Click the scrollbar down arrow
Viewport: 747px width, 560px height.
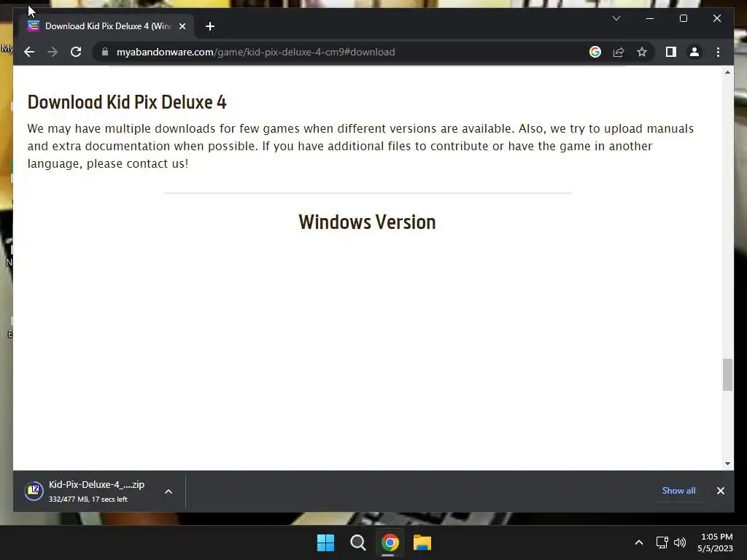coord(727,463)
